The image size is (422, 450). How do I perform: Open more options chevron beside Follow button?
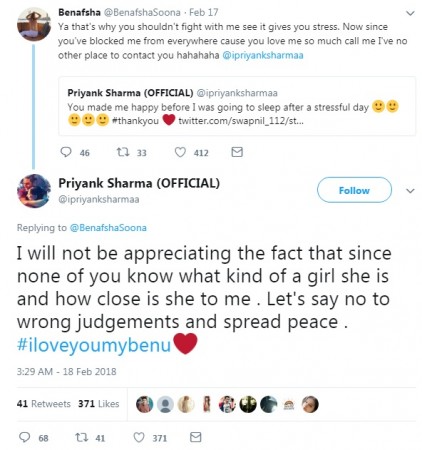coord(410,191)
